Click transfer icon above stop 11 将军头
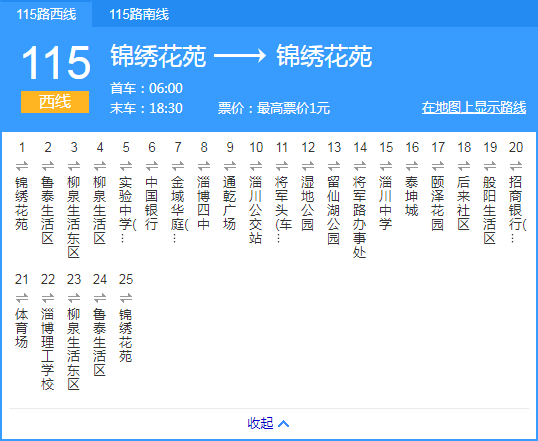This screenshot has height=441, width=538. click(282, 166)
